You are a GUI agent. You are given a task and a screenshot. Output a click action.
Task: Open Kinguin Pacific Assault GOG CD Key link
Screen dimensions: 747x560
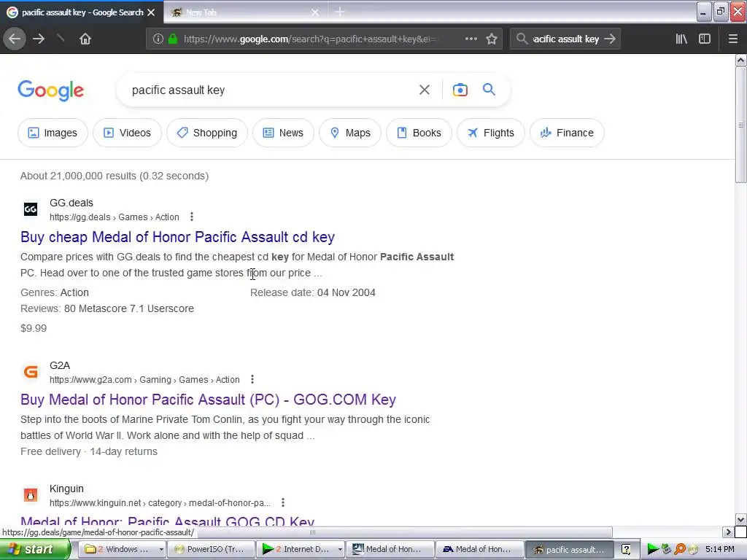click(167, 521)
